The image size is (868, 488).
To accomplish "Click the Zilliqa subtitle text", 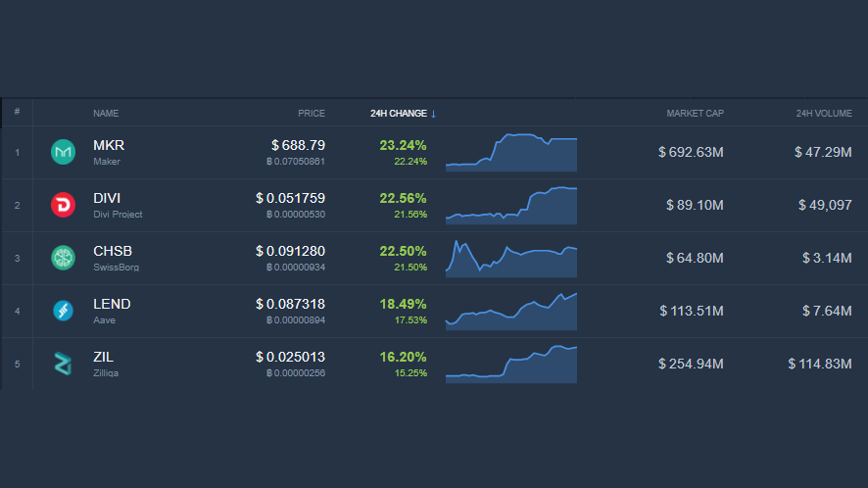I will coord(105,372).
